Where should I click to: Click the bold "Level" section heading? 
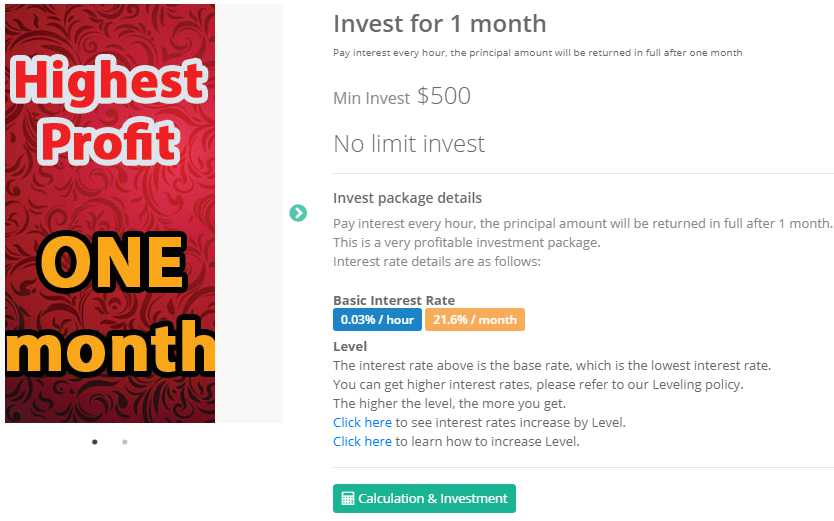pyautogui.click(x=350, y=346)
